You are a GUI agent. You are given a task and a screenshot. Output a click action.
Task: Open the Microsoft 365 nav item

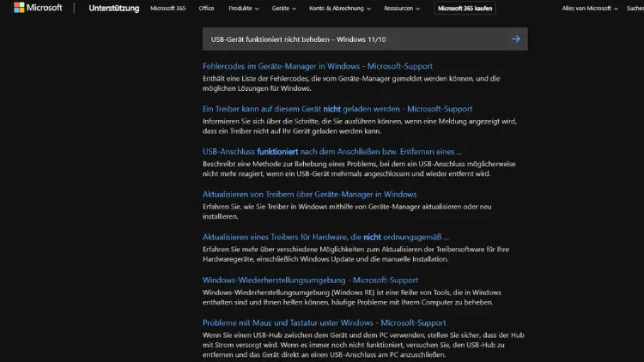(x=168, y=9)
